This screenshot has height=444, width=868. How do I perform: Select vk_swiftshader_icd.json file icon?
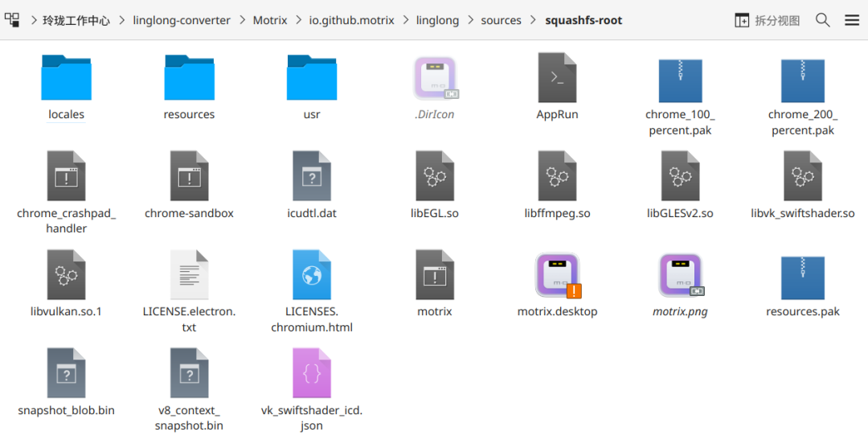pos(312,372)
